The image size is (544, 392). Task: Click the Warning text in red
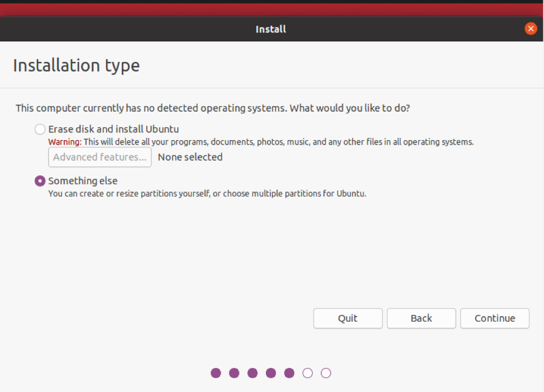pyautogui.click(x=65, y=142)
